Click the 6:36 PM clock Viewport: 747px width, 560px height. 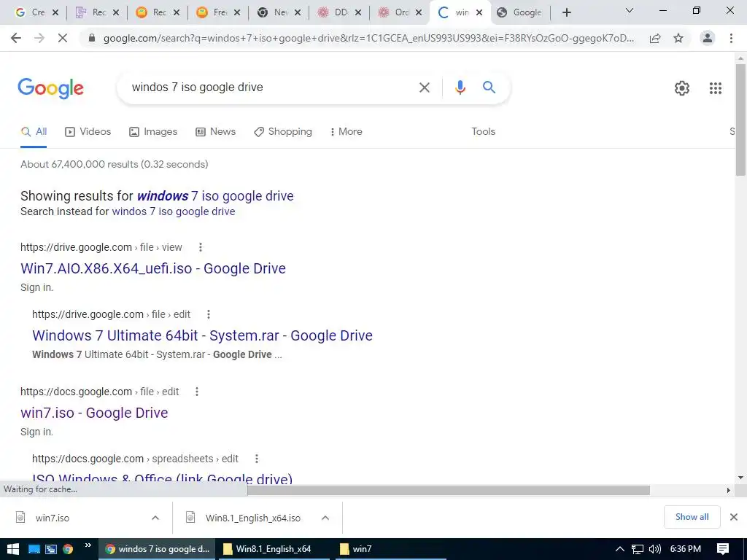685,549
